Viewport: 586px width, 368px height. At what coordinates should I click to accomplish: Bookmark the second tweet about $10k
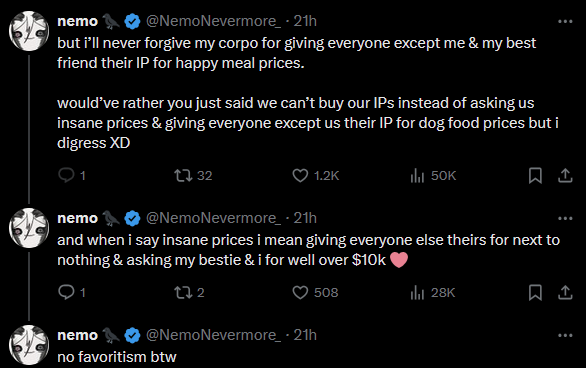(x=535, y=292)
